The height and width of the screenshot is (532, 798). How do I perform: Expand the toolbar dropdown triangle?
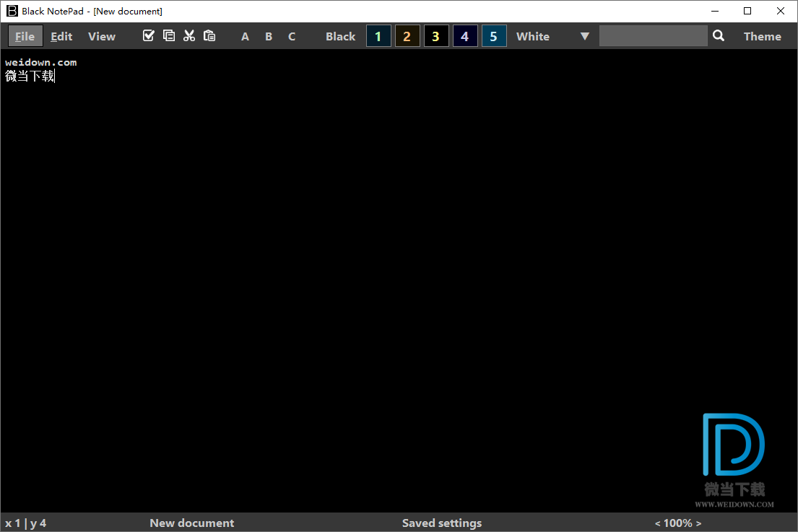click(x=585, y=37)
